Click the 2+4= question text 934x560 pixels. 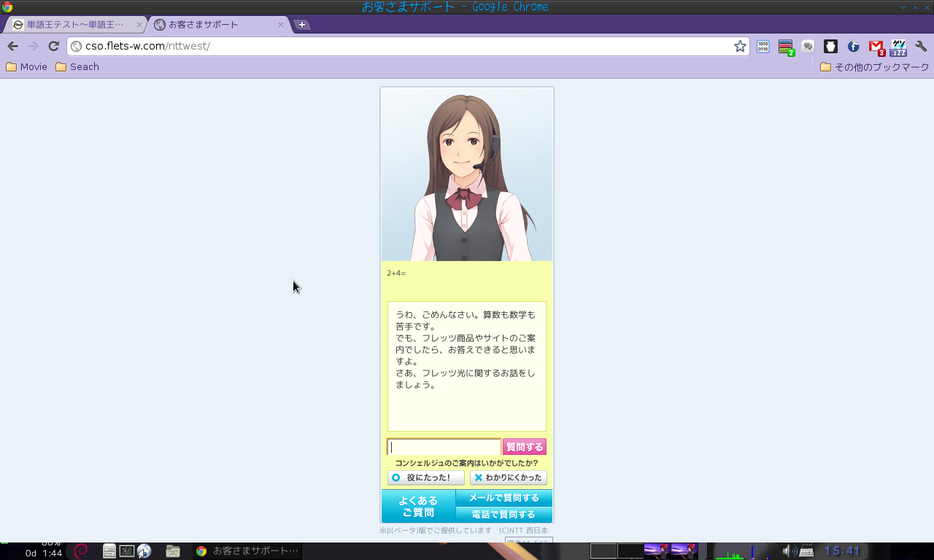click(x=396, y=273)
